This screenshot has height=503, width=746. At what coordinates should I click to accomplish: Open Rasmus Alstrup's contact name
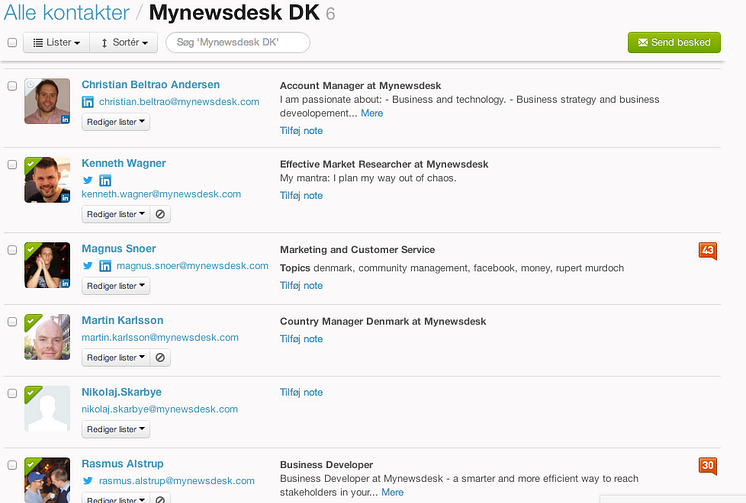pyautogui.click(x=122, y=464)
